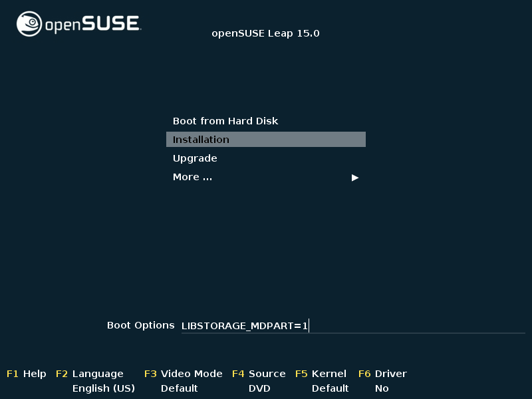Toggle the No value under Driver
This screenshot has width=532, height=399.
[382, 388]
